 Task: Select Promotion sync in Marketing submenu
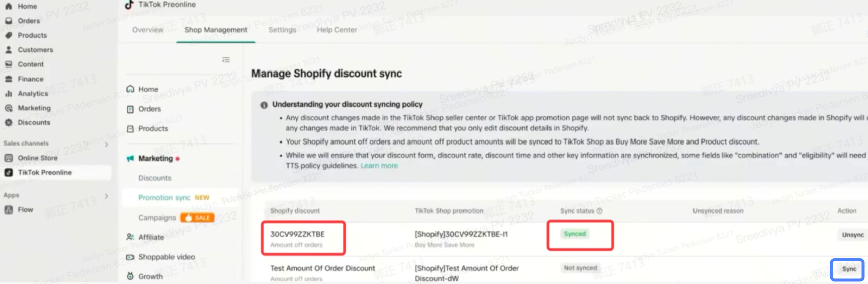click(x=164, y=198)
